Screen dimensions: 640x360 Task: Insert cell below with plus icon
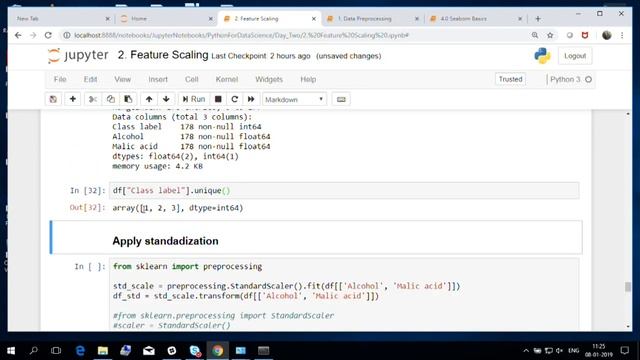73,99
